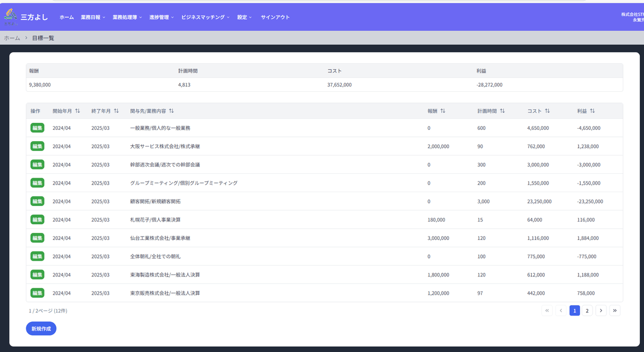Screen dimensions: 644x352
Task: Open the ビジネスマッチング dropdown
Action: tap(205, 17)
